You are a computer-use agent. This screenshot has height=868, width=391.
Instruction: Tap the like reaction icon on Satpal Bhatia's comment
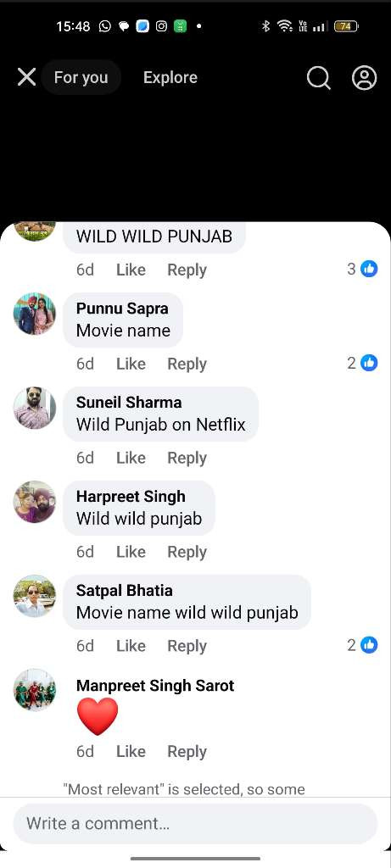click(369, 645)
